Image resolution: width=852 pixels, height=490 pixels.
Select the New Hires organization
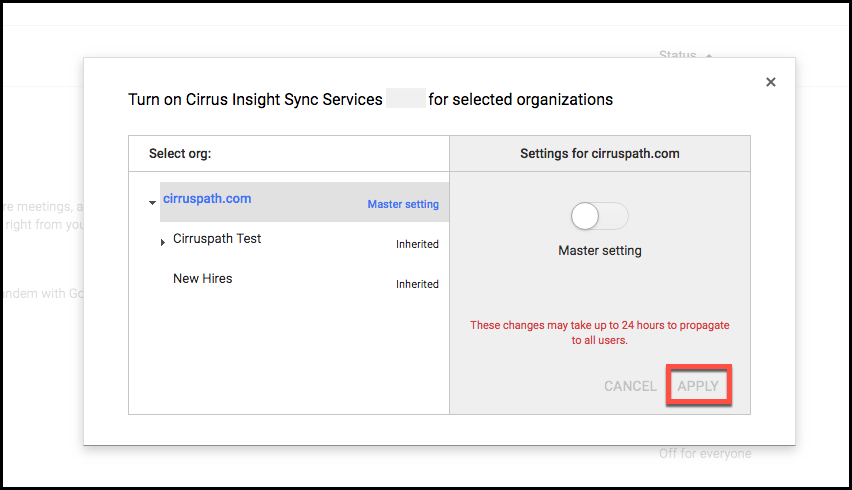pyautogui.click(x=203, y=279)
